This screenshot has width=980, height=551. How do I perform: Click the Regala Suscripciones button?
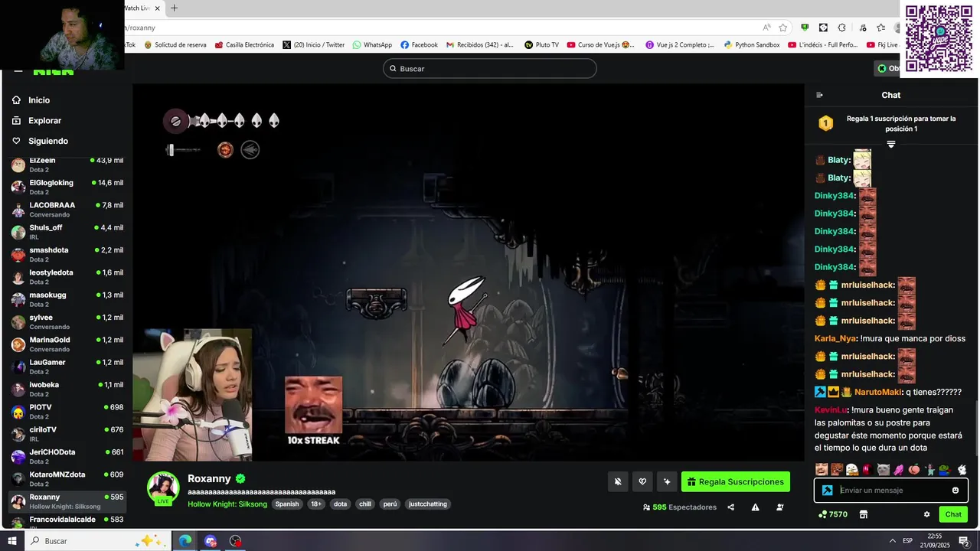pos(736,481)
